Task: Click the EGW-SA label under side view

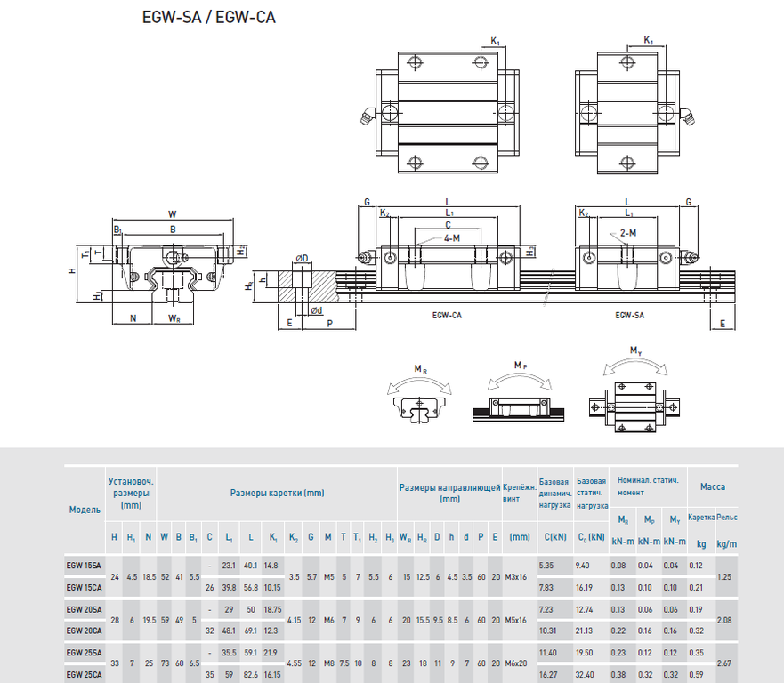Action: (x=629, y=316)
